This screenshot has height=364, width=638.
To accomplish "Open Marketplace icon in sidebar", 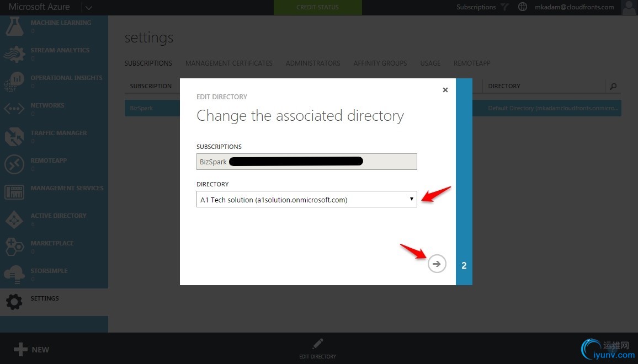I will pos(14,247).
